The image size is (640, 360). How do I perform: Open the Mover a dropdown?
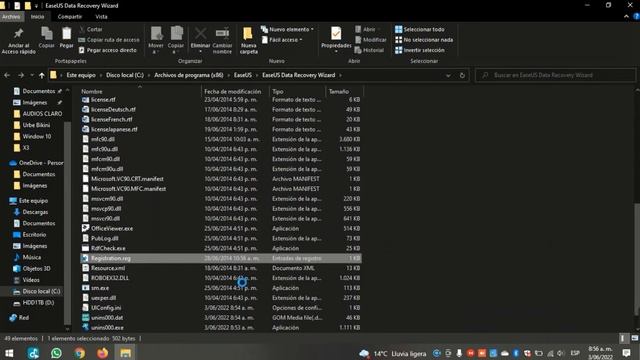pos(156,41)
